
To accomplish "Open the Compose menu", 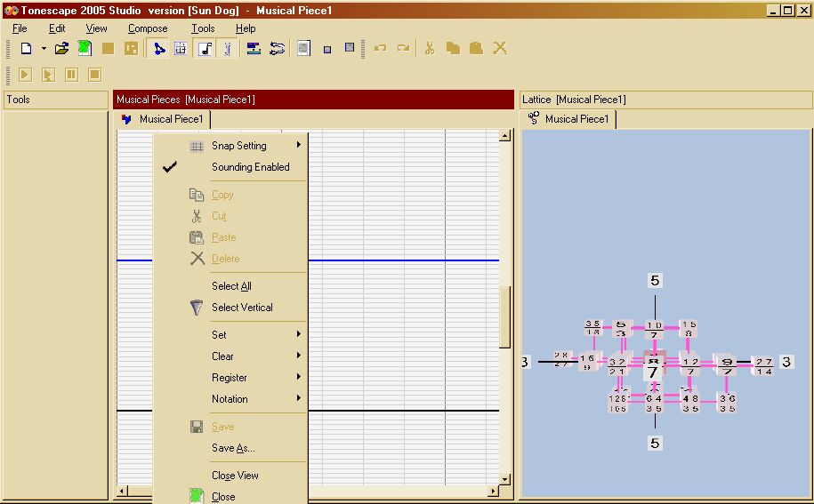I will (x=148, y=28).
